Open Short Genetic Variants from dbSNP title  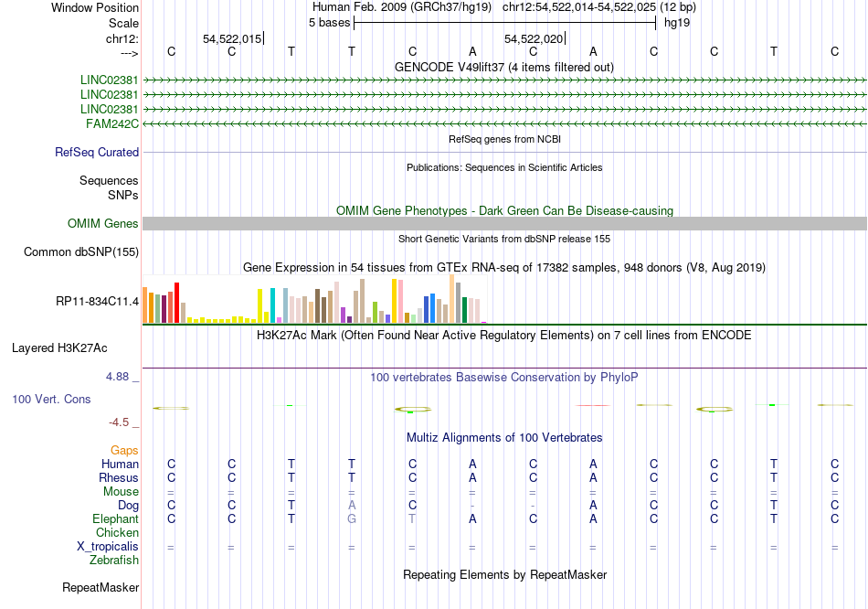503,239
